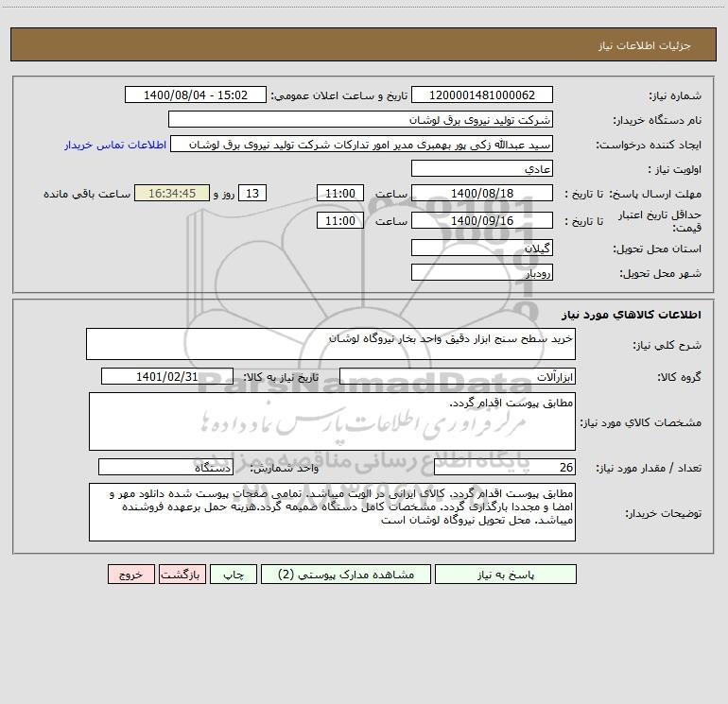This screenshot has height=704, width=728.
Task: Click the 'بازگشت' back button
Action: 182,575
